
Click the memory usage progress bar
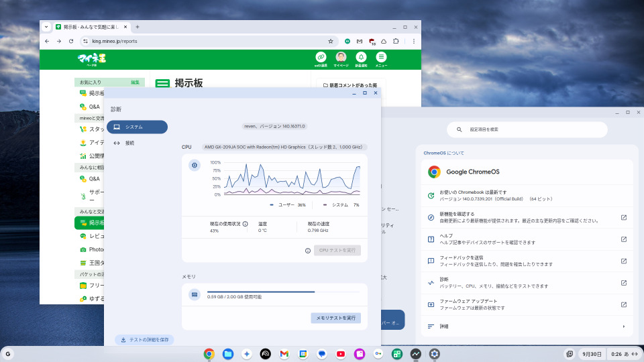click(283, 292)
